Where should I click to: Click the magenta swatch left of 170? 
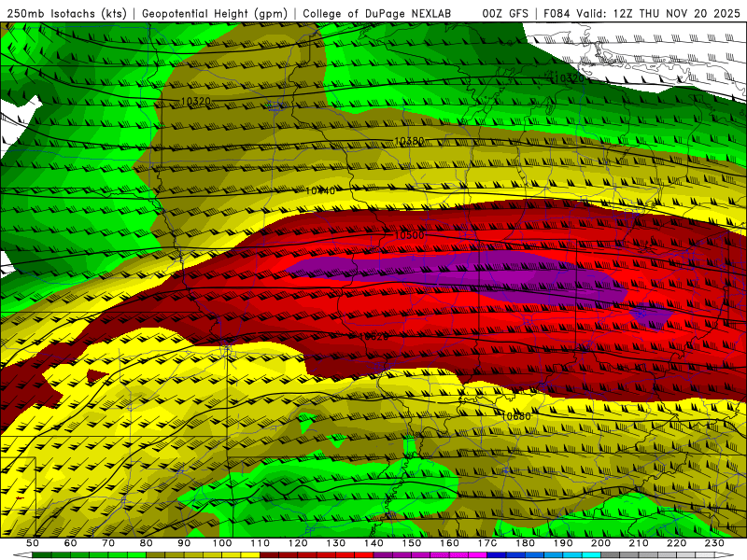coord(478,555)
